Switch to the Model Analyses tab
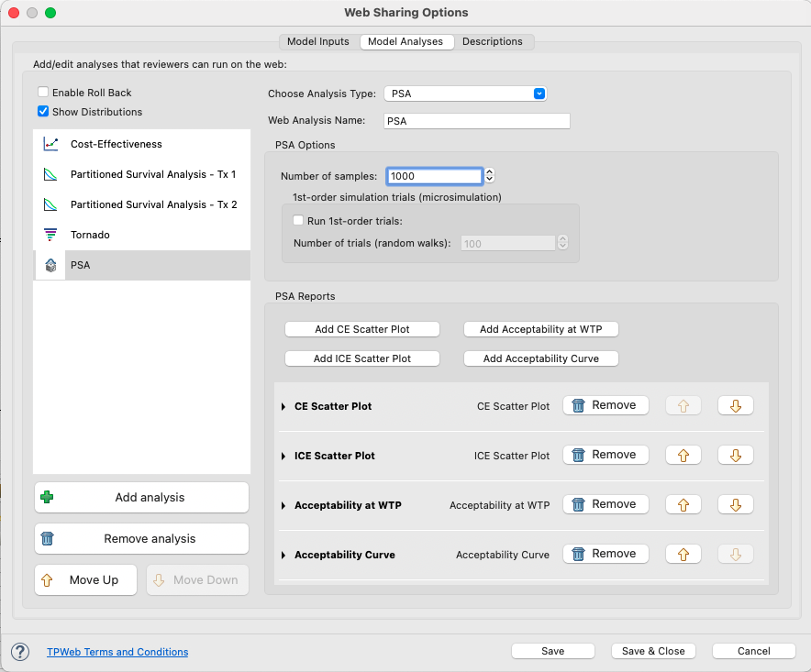The image size is (811, 672). point(405,41)
